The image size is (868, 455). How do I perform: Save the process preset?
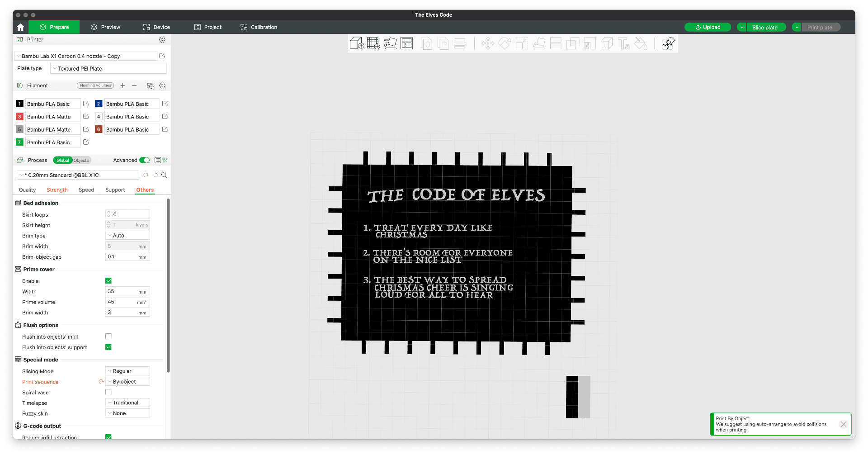(155, 175)
